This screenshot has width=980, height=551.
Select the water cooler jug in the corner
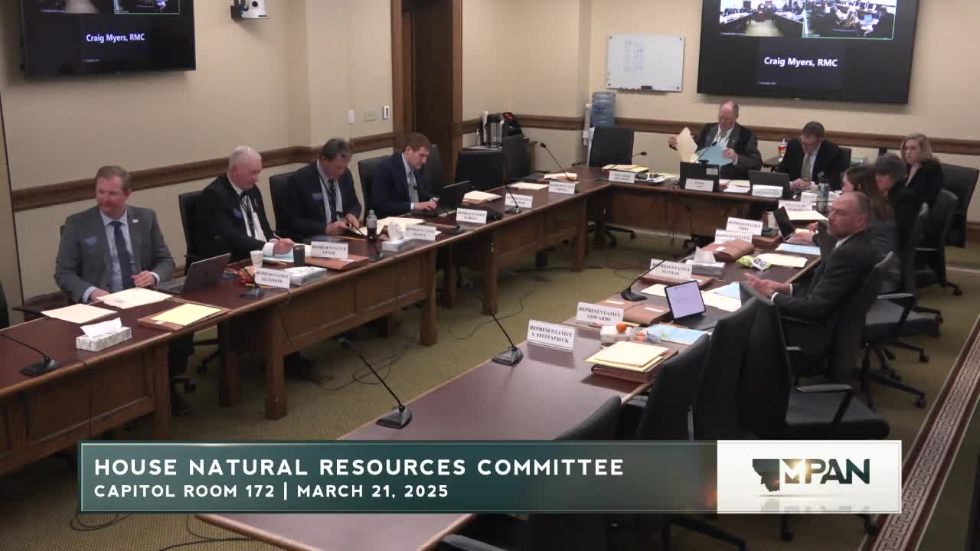[601, 107]
